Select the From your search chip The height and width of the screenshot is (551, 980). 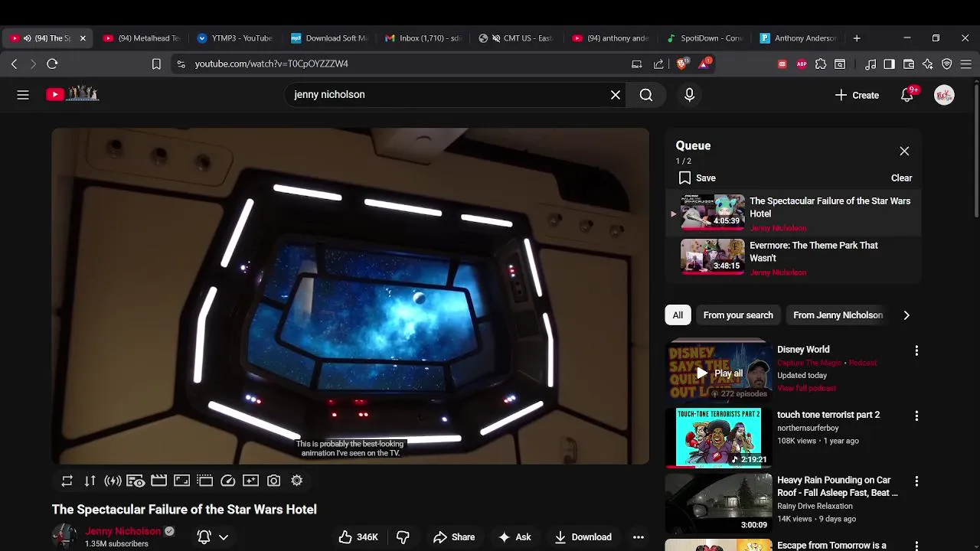[738, 315]
